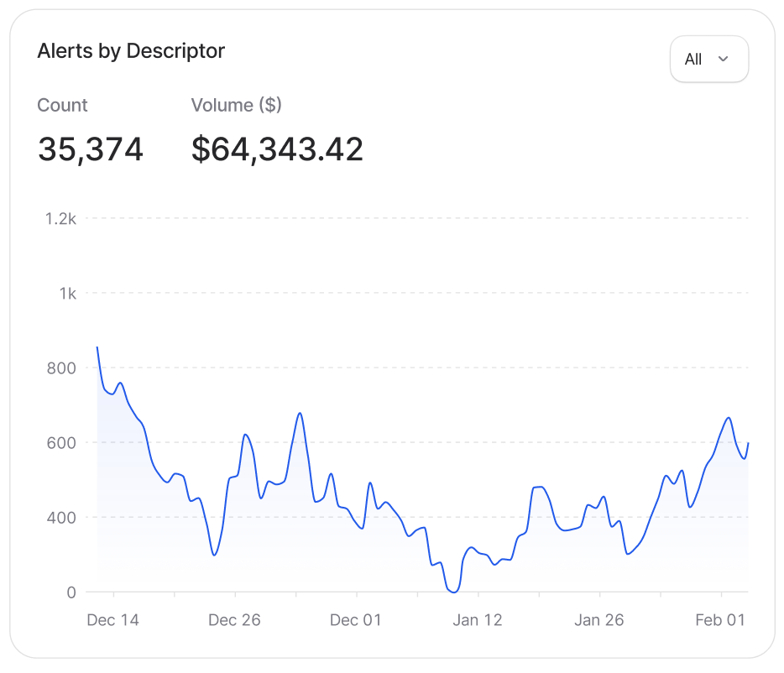Image resolution: width=784 pixels, height=673 pixels.
Task: Click the 1.2k y-axis label
Action: pyautogui.click(x=60, y=219)
